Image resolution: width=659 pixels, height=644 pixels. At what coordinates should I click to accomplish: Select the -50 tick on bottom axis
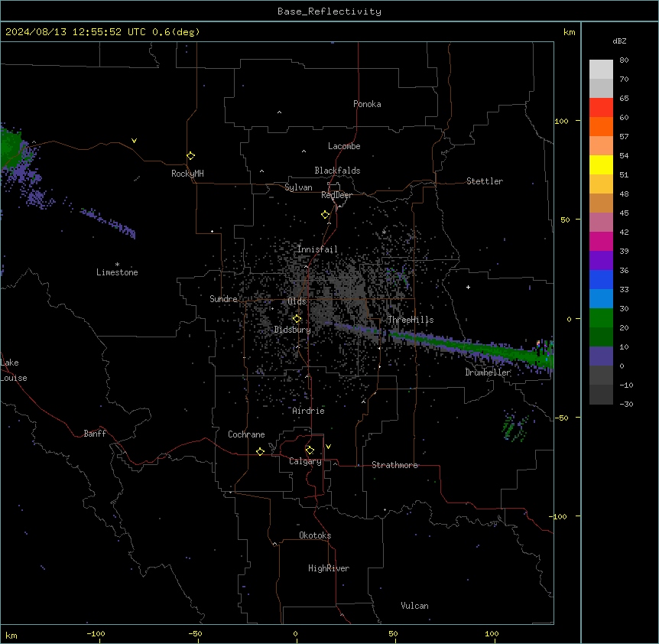[195, 633]
